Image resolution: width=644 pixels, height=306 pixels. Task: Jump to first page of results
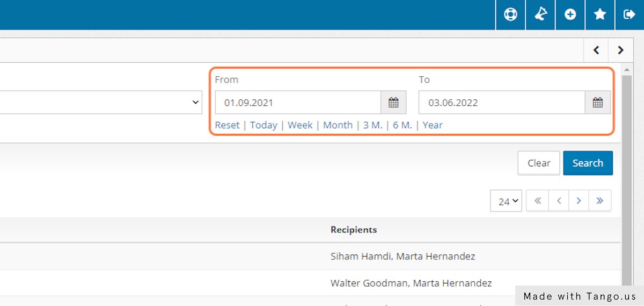(537, 201)
